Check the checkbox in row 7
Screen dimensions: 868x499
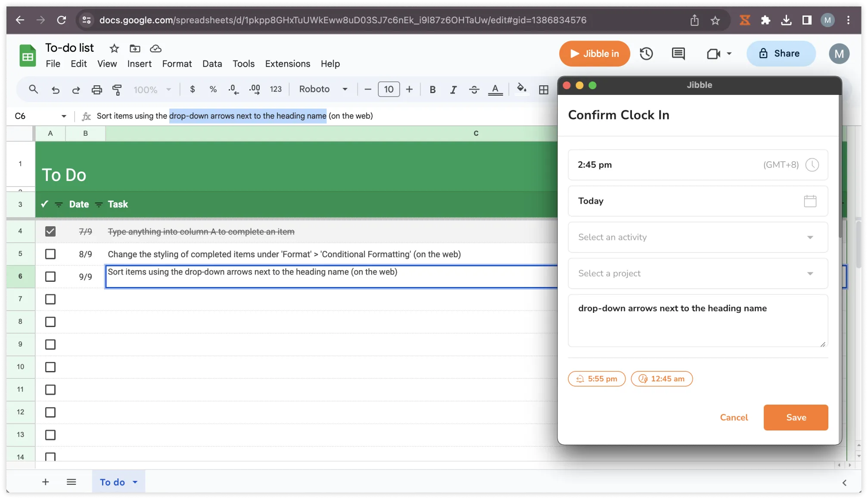pyautogui.click(x=50, y=299)
